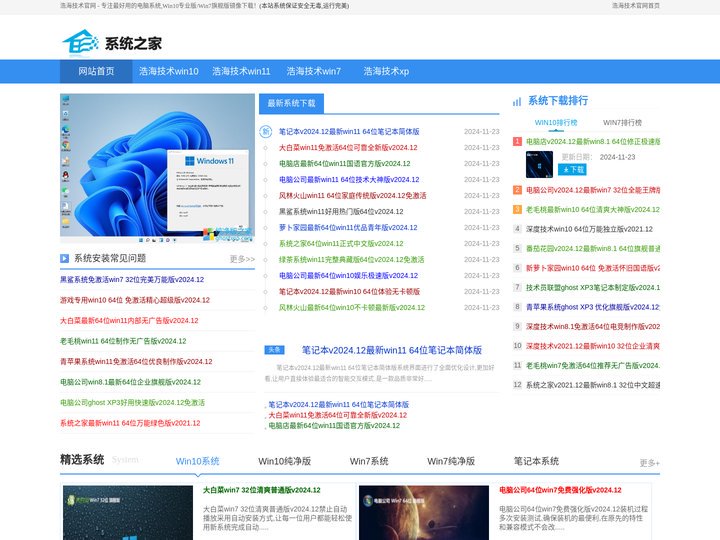The height and width of the screenshot is (540, 720).
Task: Open ranking item 老毛桃最新win10 64位清爽大神版
Action: (593, 209)
